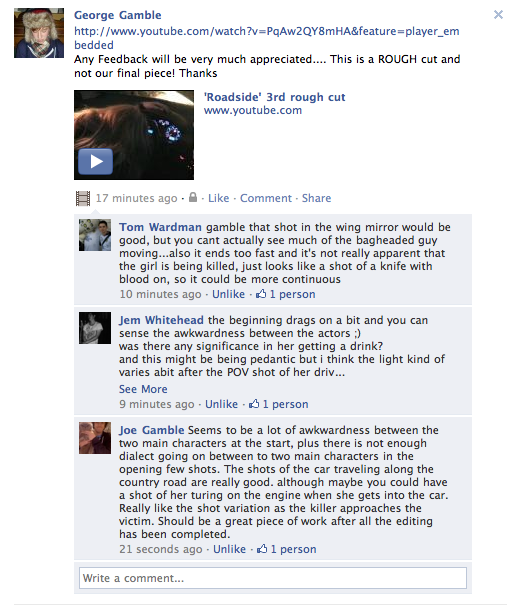This screenshot has width=515, height=611.
Task: Play the 'Roadside' video thumbnail
Action: pyautogui.click(x=134, y=135)
